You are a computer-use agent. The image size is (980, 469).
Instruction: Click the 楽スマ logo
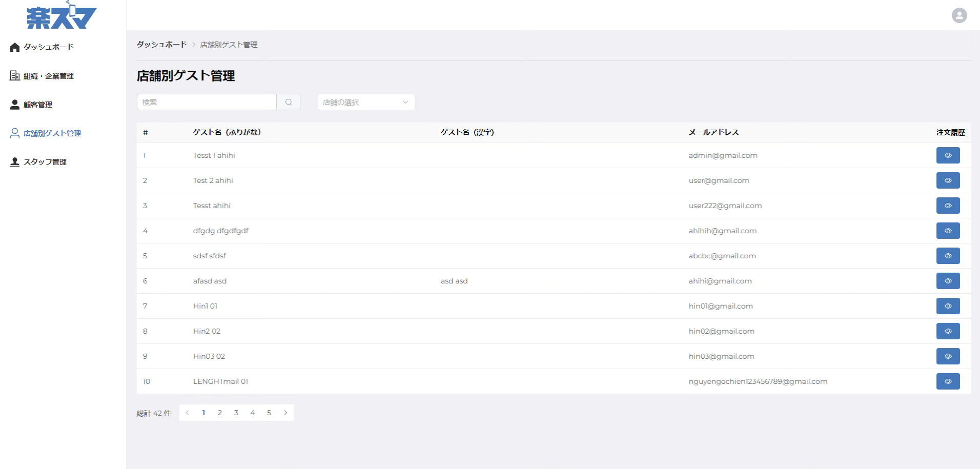point(62,16)
